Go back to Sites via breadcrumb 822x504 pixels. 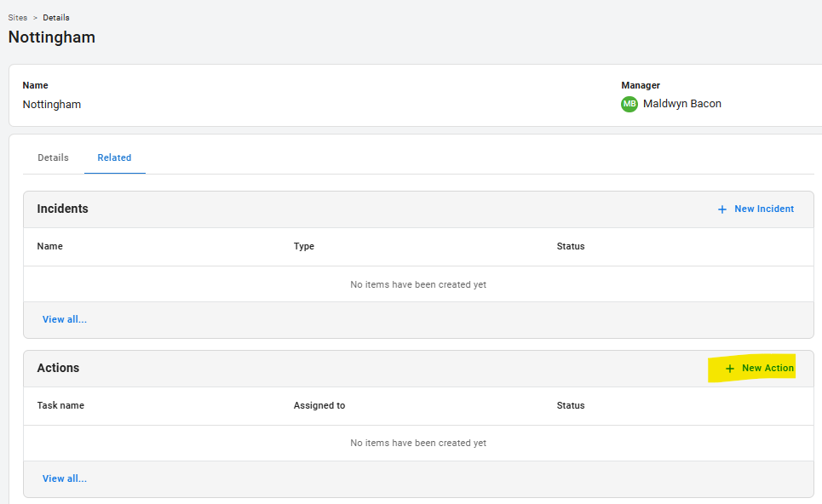click(18, 18)
